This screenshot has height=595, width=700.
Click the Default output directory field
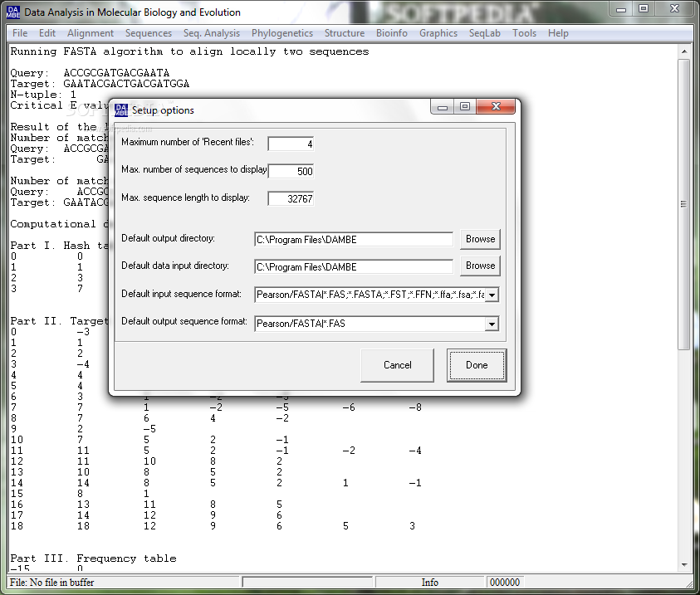click(354, 240)
